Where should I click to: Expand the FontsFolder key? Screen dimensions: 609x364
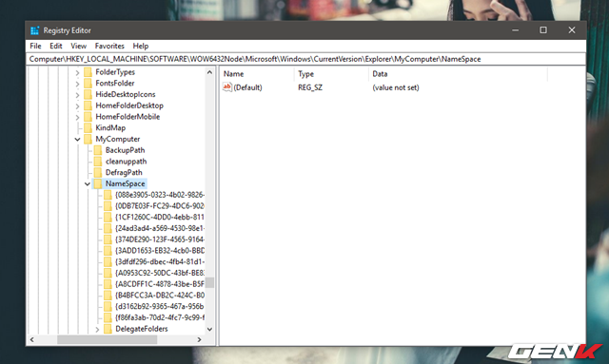coord(77,84)
